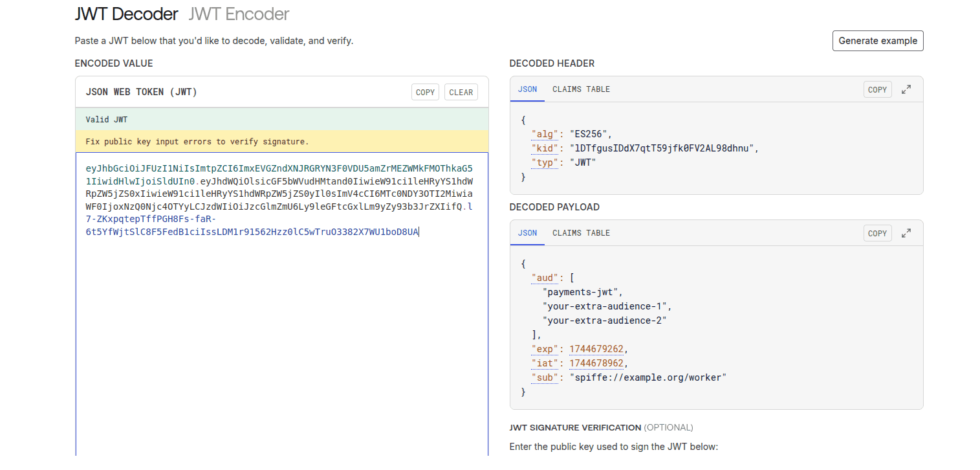Open Claims Table tab in Decoded Payload

581,233
